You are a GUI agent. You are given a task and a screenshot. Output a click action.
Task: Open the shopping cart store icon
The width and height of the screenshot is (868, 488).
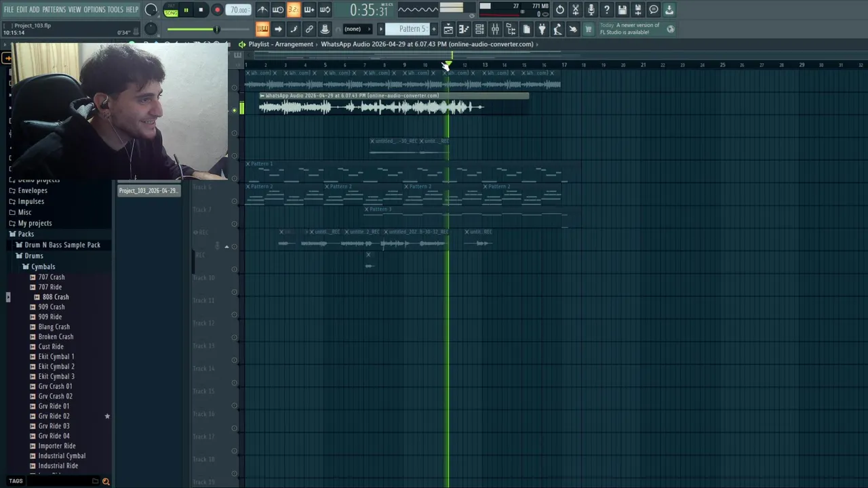click(x=589, y=29)
